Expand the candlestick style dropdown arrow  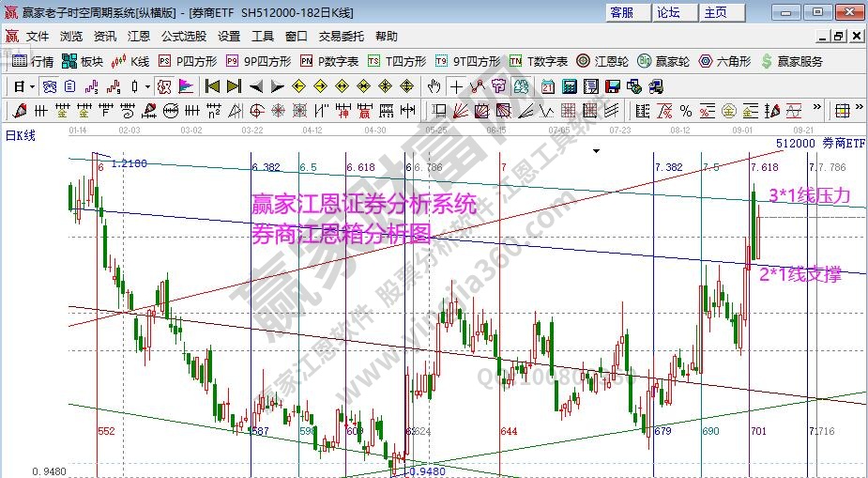click(x=146, y=86)
